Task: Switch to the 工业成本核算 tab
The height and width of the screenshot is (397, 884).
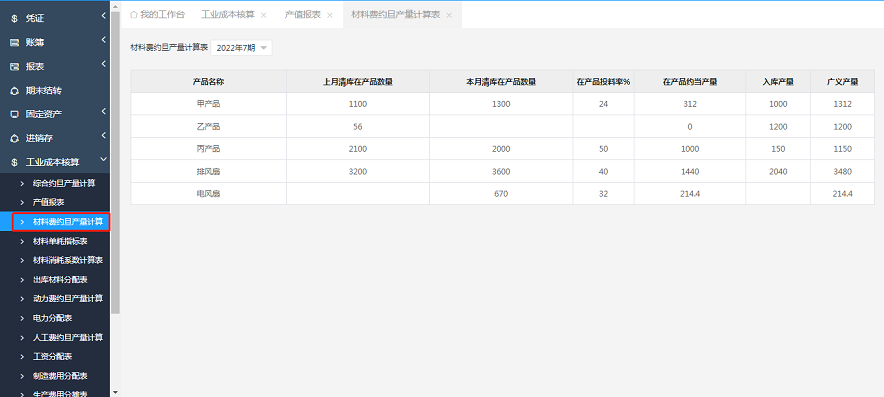Action: [x=228, y=15]
